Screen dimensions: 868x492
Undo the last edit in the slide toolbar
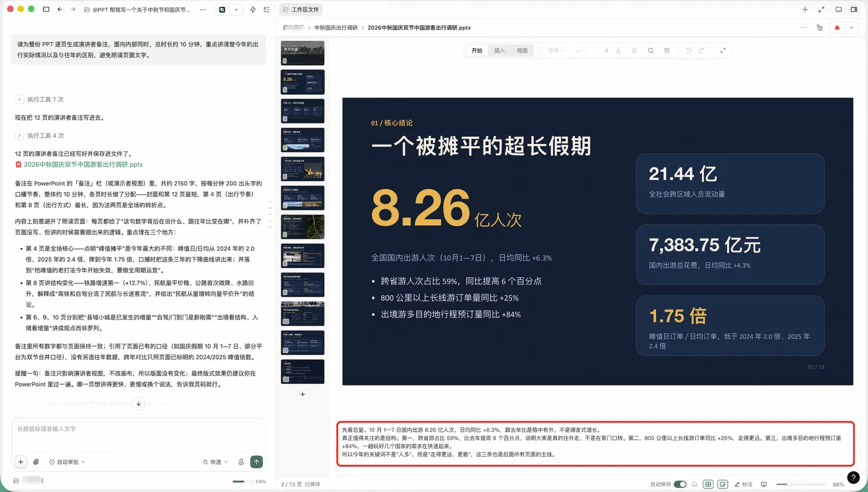688,51
